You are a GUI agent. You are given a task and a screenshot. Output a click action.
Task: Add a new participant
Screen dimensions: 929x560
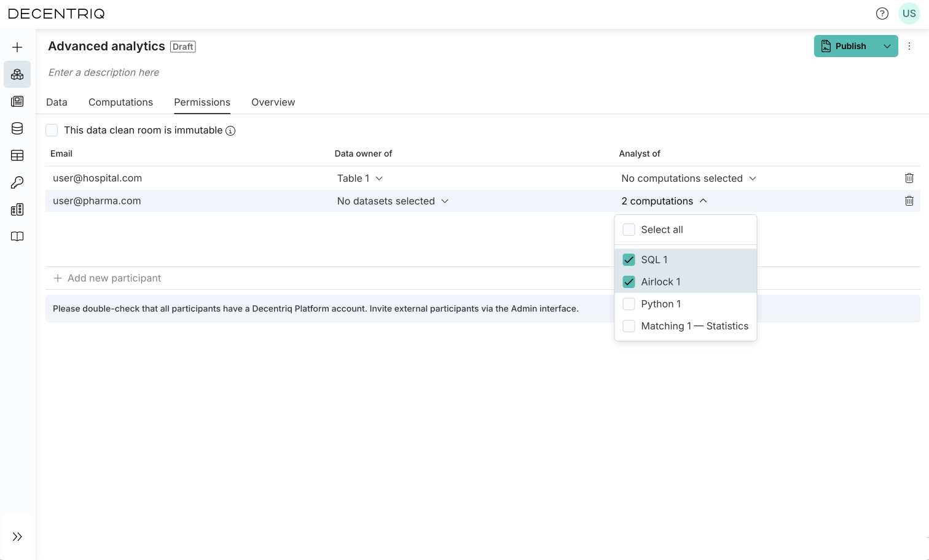(x=108, y=278)
